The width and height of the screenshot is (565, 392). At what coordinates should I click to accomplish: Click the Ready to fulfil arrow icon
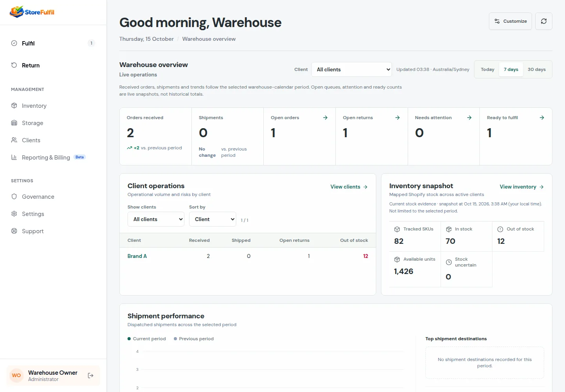(x=542, y=118)
